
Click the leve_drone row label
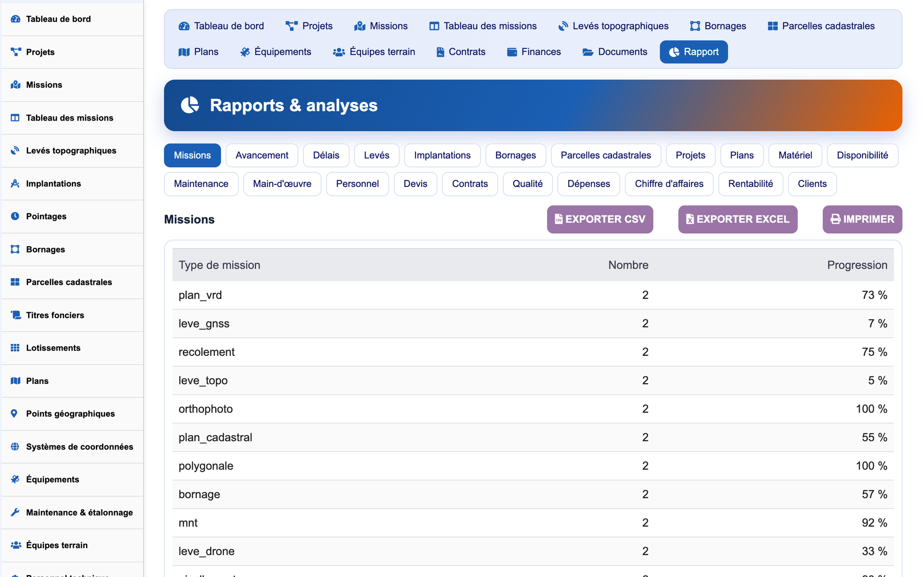tap(207, 551)
